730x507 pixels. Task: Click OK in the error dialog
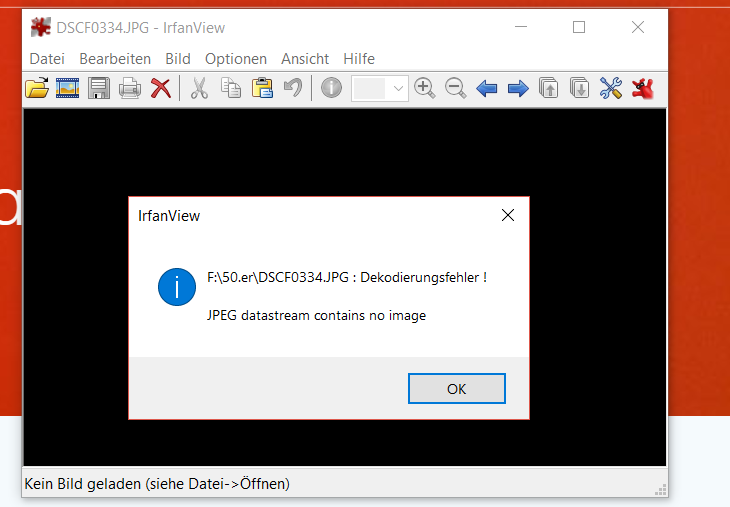[x=457, y=388]
